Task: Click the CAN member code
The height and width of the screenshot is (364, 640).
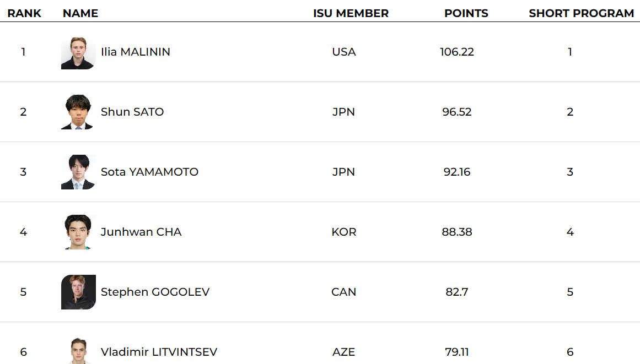Action: point(344,292)
